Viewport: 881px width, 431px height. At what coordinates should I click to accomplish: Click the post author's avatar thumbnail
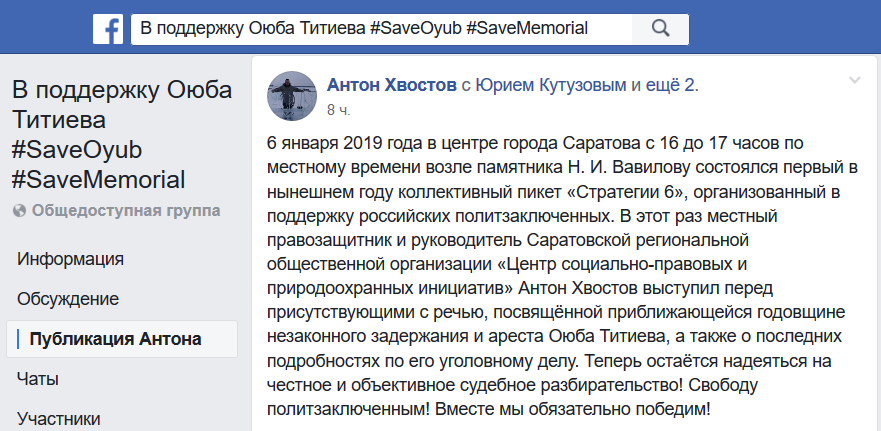[x=293, y=95]
